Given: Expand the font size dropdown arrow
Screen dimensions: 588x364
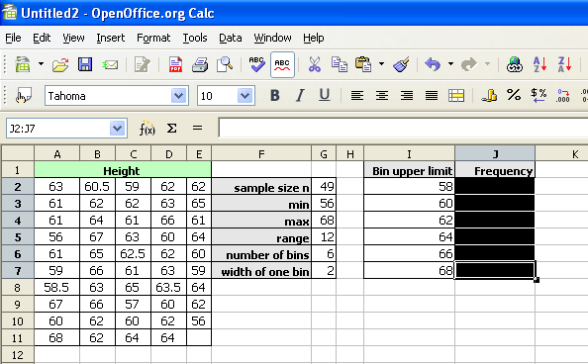Looking at the screenshot, I should pos(245,96).
